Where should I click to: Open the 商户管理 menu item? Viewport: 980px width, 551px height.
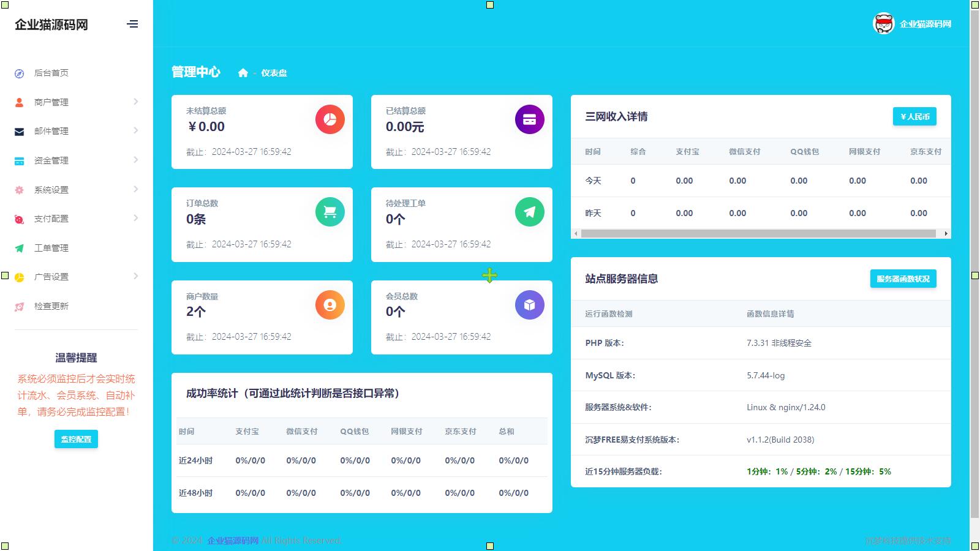pos(51,102)
